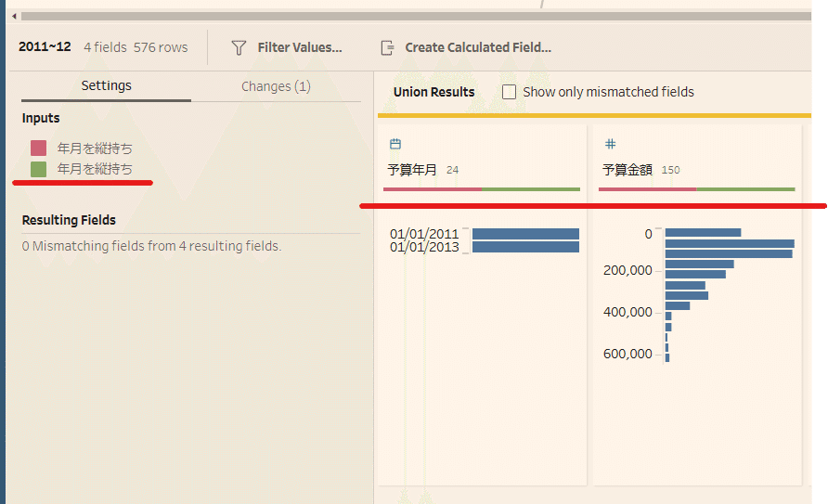Screen dimensions: 828x504
Task: Click the green input color swatch
Action: click(39, 170)
